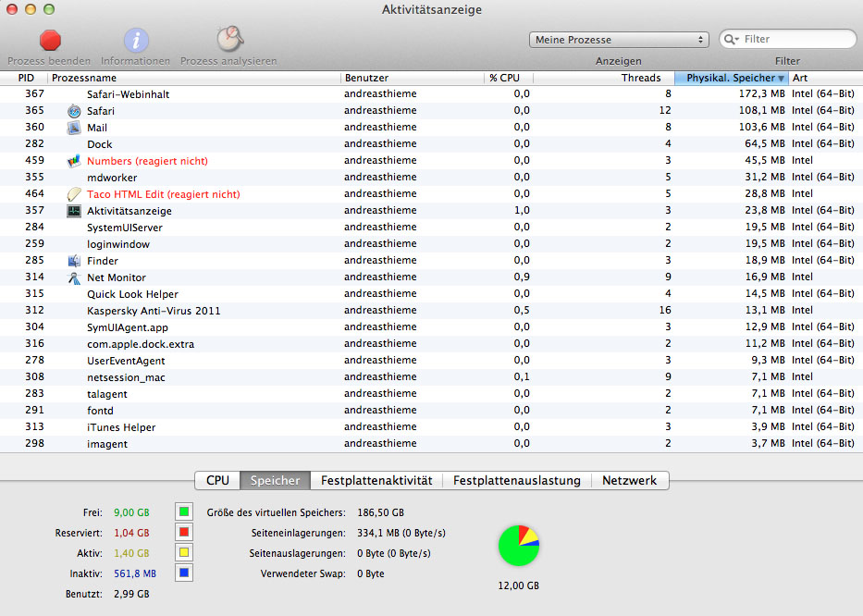
Task: Click the search magnifier in Filter field
Action: click(732, 39)
